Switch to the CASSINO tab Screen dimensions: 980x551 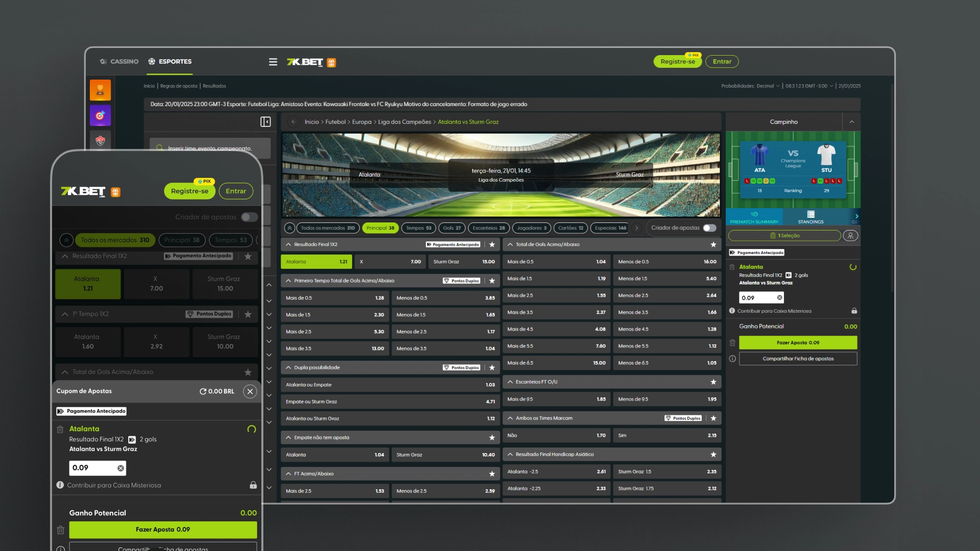pyautogui.click(x=119, y=62)
